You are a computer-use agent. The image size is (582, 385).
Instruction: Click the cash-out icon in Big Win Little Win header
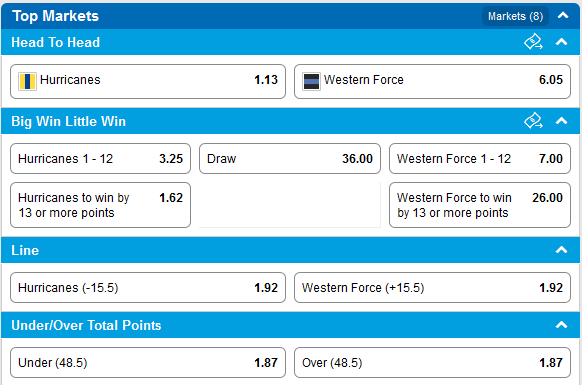point(533,121)
